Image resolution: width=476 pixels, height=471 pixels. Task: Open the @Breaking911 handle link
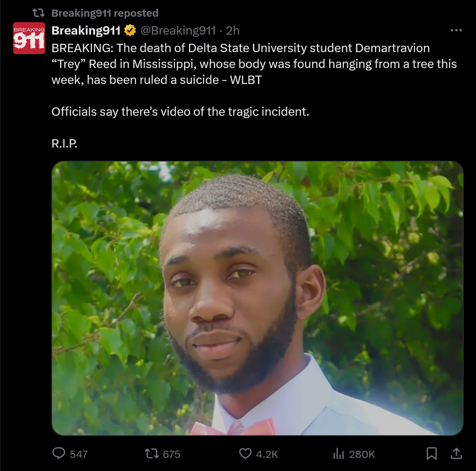[178, 30]
